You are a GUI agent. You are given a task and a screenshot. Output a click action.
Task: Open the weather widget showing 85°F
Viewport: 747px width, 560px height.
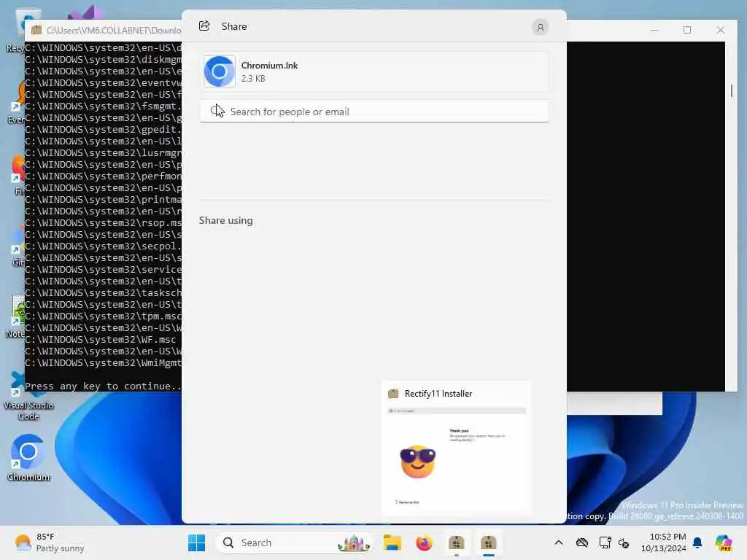(49, 542)
